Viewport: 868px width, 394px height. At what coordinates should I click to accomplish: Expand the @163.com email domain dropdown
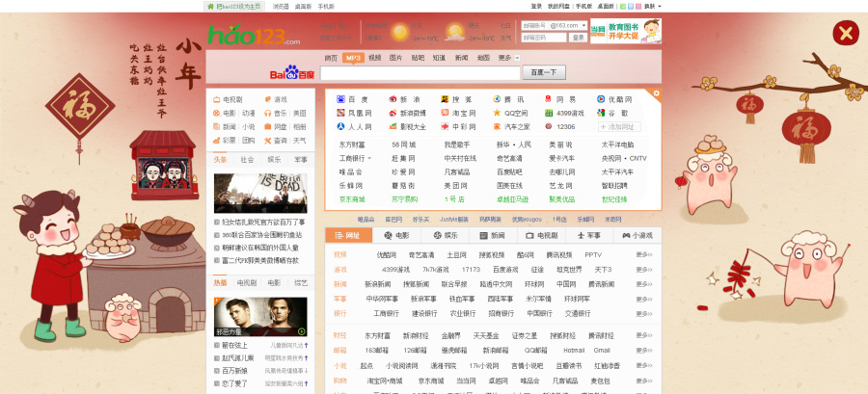[x=584, y=25]
